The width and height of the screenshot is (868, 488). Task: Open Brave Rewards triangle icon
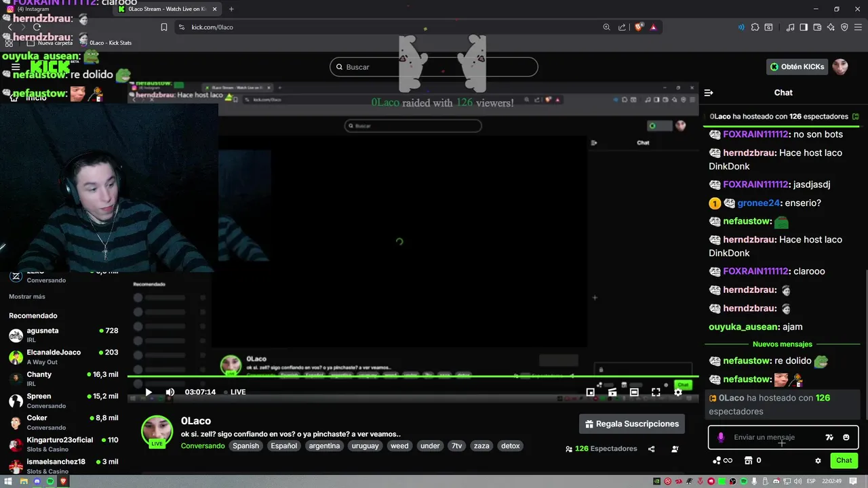[653, 27]
